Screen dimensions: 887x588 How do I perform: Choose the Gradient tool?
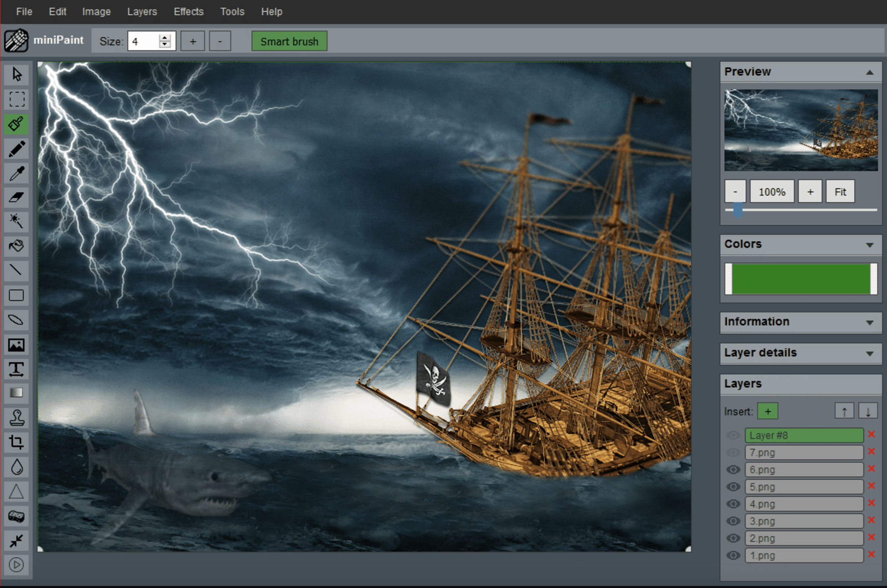pos(16,393)
